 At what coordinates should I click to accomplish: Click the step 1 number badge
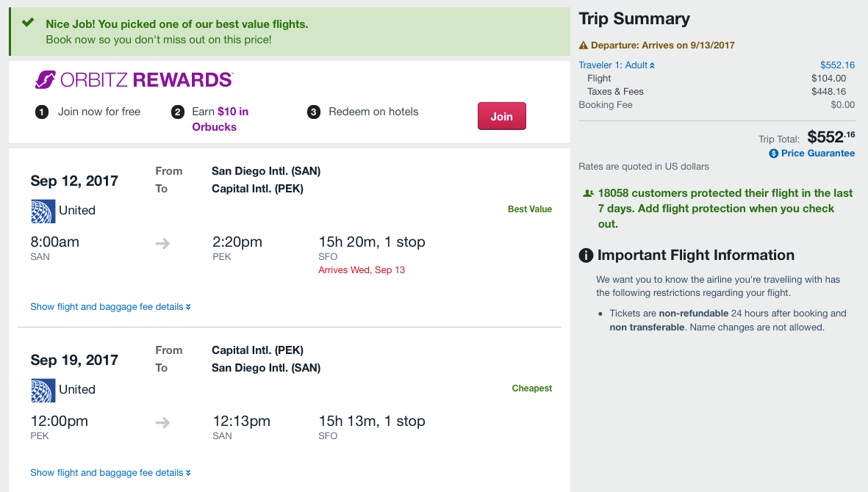coord(42,112)
